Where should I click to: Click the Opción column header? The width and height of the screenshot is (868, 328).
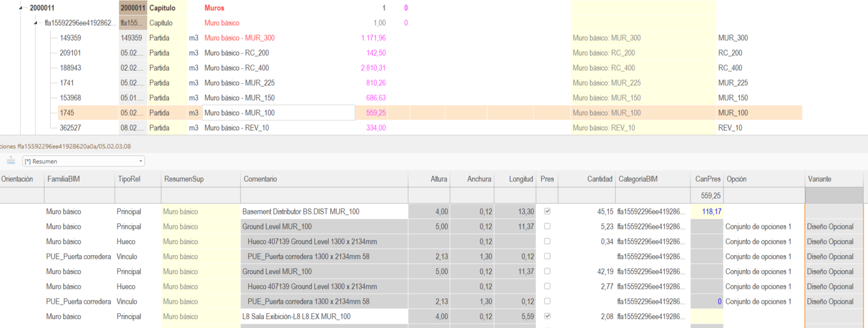pos(764,179)
